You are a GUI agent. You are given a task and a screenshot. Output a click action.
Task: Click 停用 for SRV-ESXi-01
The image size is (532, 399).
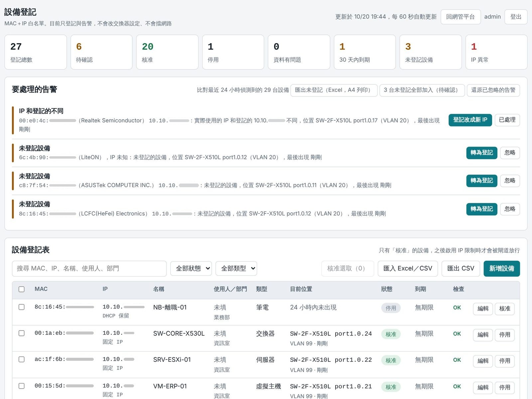point(504,361)
